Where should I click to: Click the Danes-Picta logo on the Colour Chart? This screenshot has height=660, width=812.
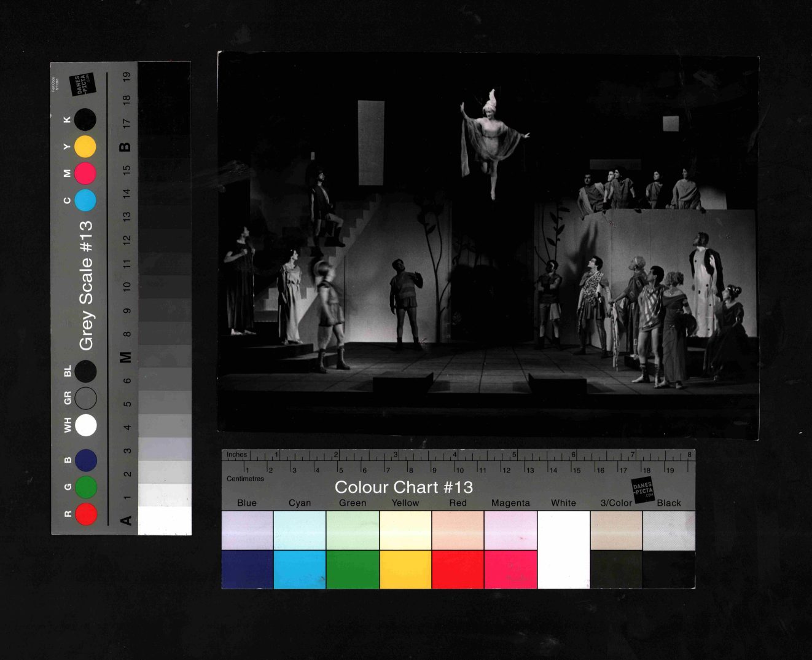point(643,489)
